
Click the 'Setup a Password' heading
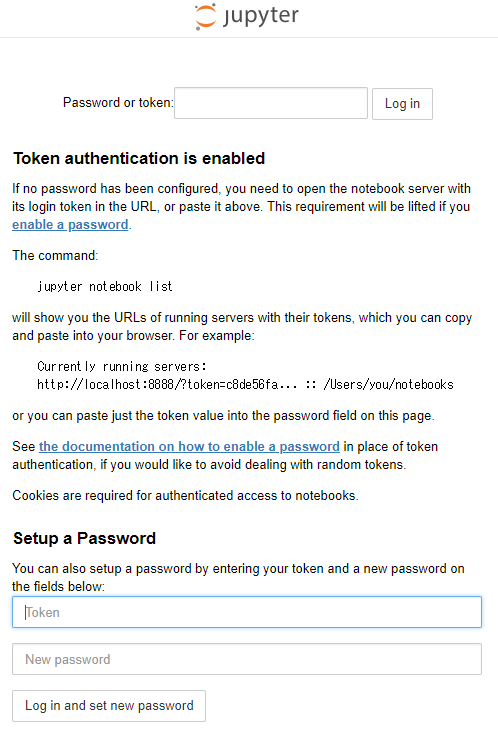84,538
